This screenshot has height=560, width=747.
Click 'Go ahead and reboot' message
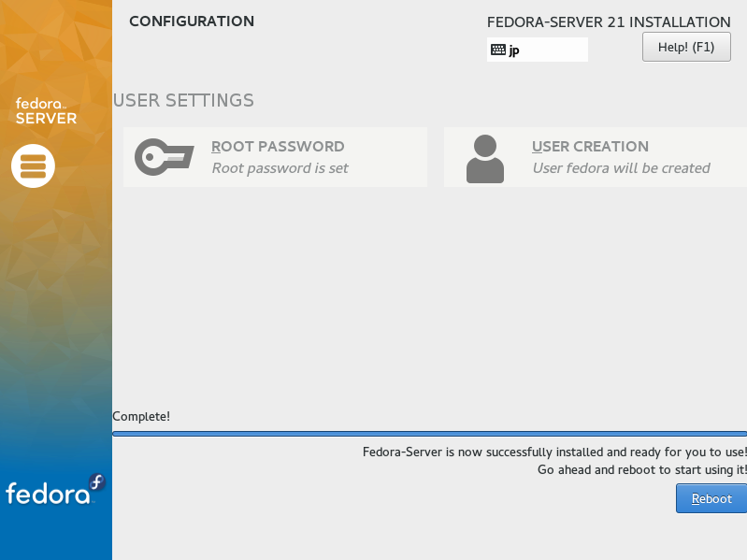click(x=642, y=469)
